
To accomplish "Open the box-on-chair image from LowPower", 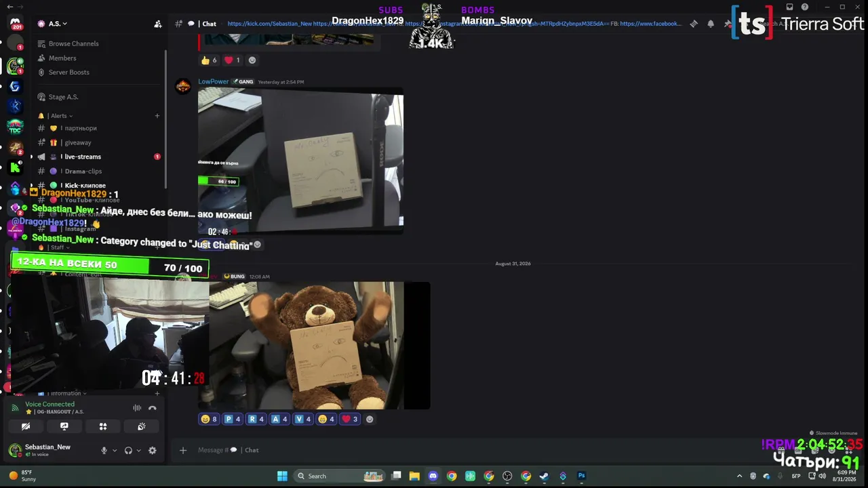I will pyautogui.click(x=300, y=160).
